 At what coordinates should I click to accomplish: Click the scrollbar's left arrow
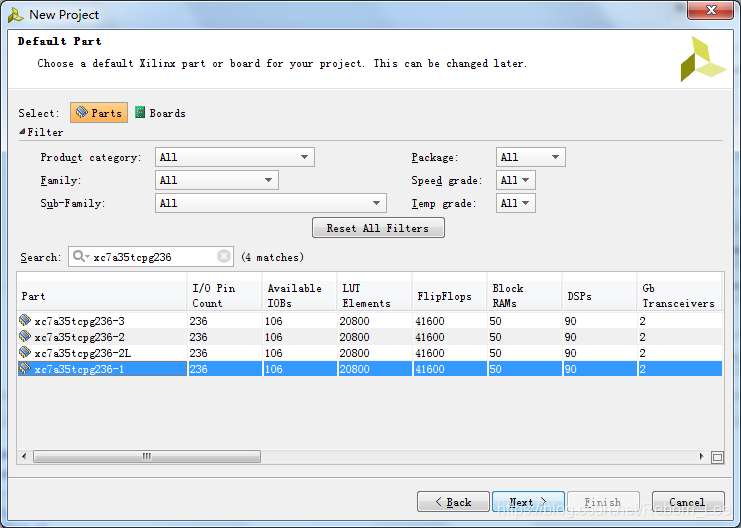25,457
